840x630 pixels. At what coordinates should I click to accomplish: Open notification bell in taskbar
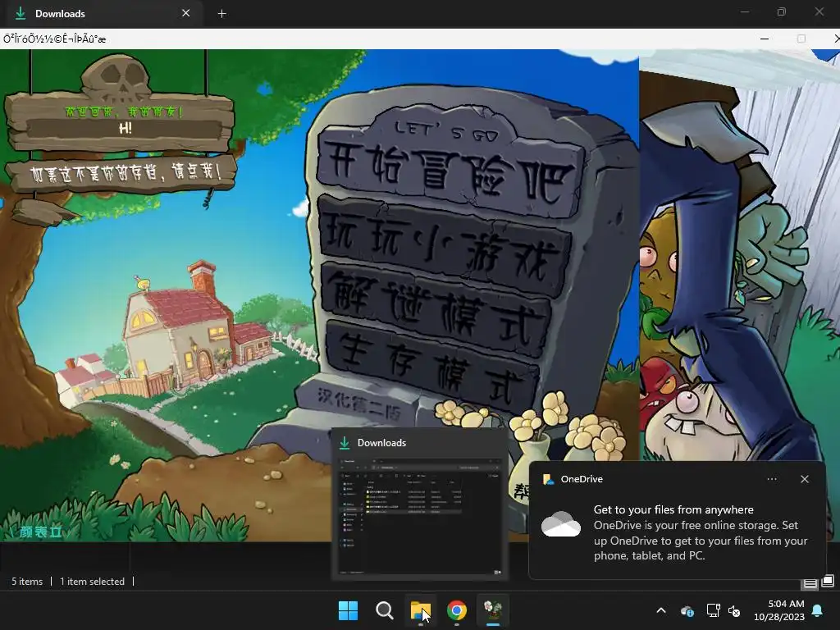tap(818, 610)
